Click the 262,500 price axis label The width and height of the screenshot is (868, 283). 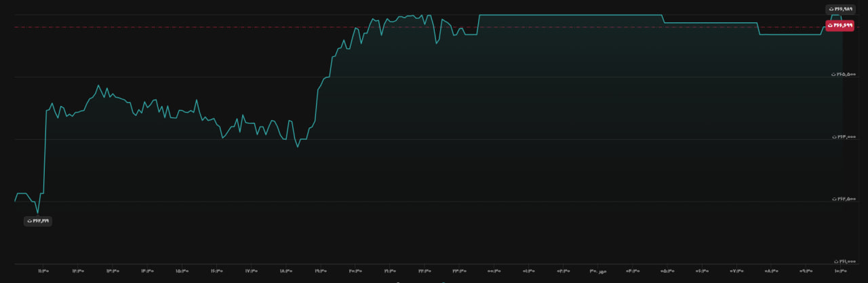[844, 199]
